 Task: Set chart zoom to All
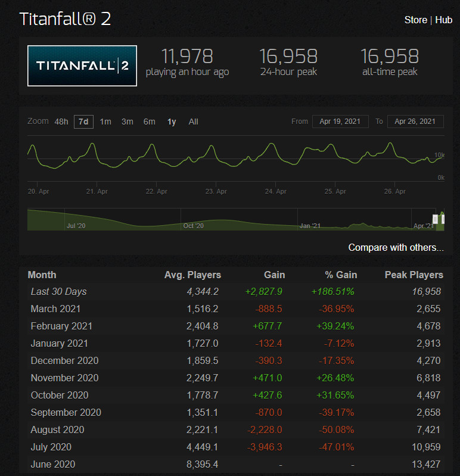click(x=193, y=122)
